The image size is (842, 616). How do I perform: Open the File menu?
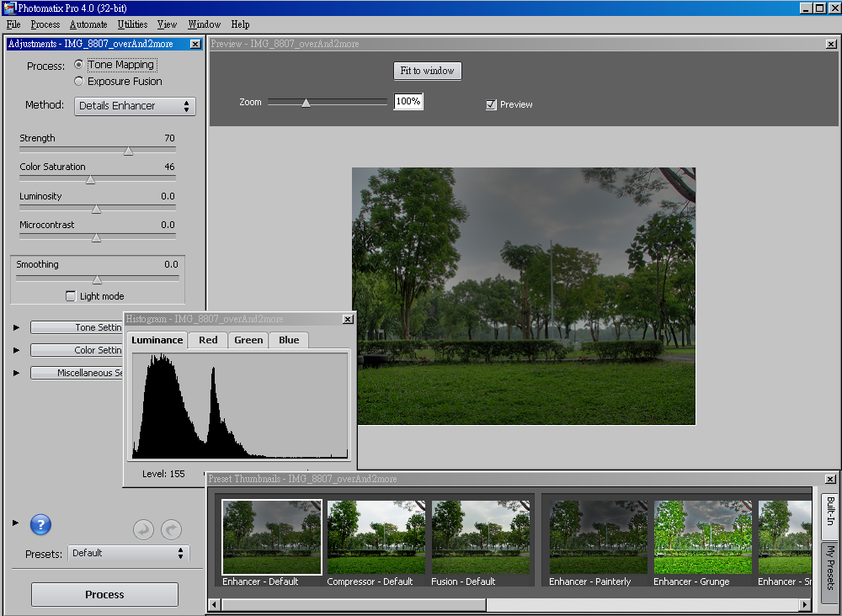click(x=13, y=24)
